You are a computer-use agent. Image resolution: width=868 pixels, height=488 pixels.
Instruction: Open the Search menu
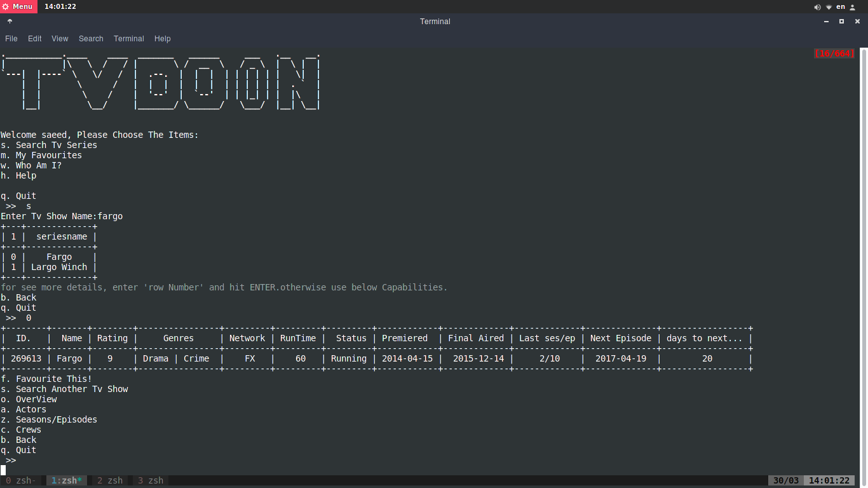click(x=91, y=39)
